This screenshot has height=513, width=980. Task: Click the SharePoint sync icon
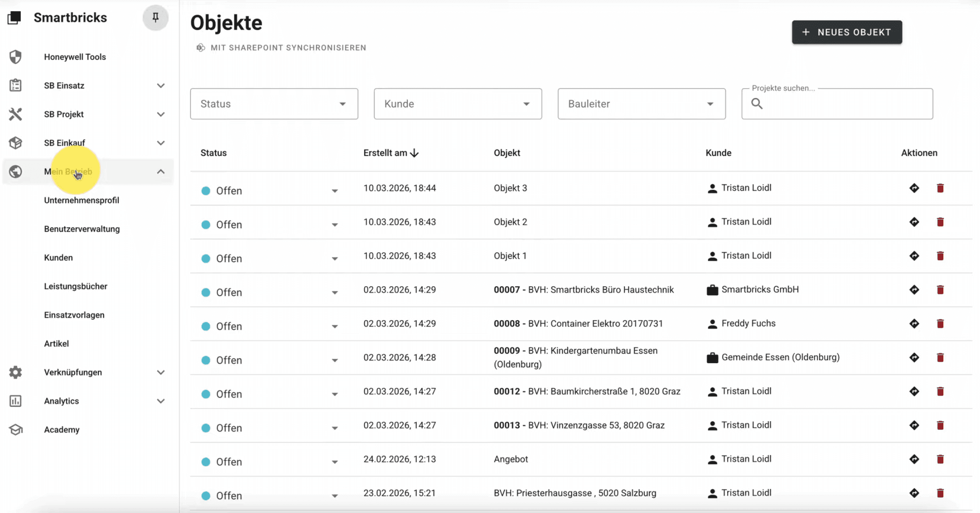click(x=200, y=48)
